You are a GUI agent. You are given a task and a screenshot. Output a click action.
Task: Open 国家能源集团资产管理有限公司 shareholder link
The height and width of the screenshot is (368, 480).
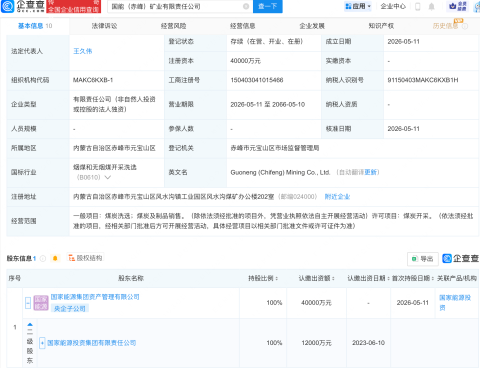(x=95, y=297)
